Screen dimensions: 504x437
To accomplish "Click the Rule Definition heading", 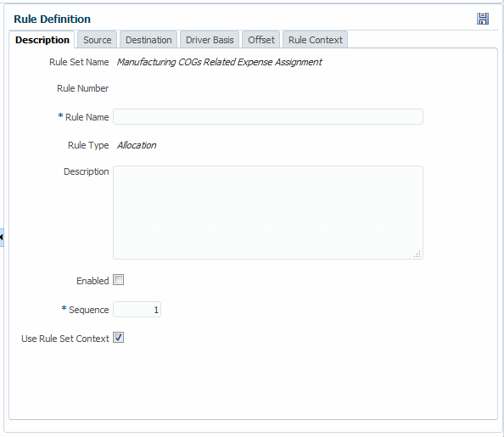I will tap(52, 19).
